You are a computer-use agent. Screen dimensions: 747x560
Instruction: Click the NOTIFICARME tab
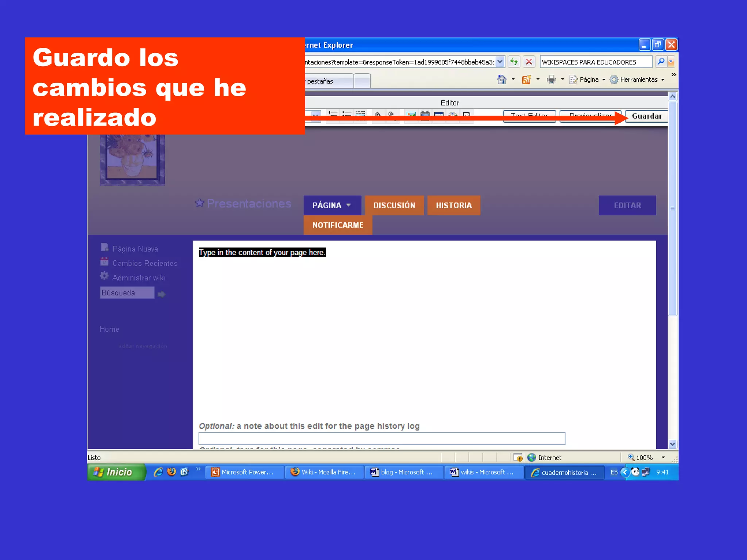click(338, 225)
